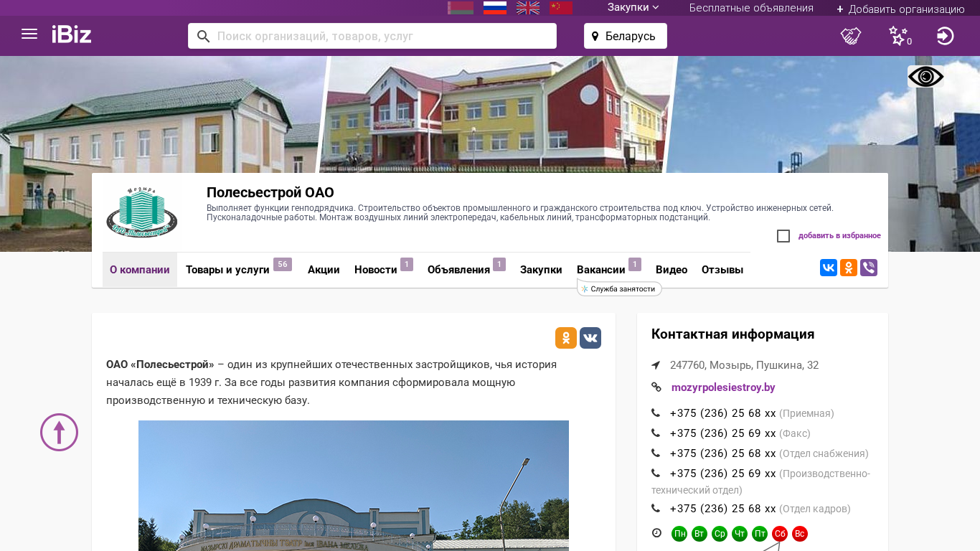
Task: Switch language to English flag
Action: pyautogui.click(x=528, y=8)
